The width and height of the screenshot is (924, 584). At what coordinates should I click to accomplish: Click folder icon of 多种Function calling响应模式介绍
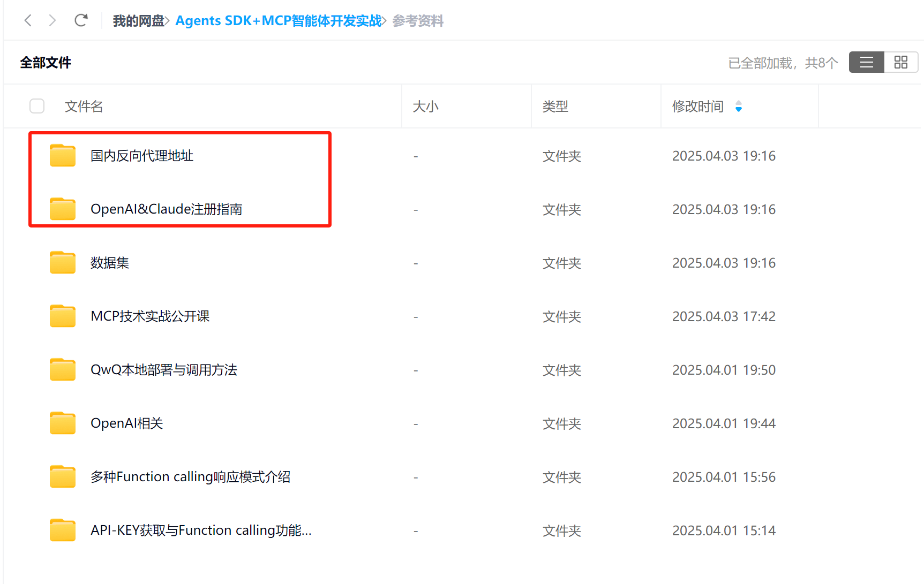[x=63, y=477]
